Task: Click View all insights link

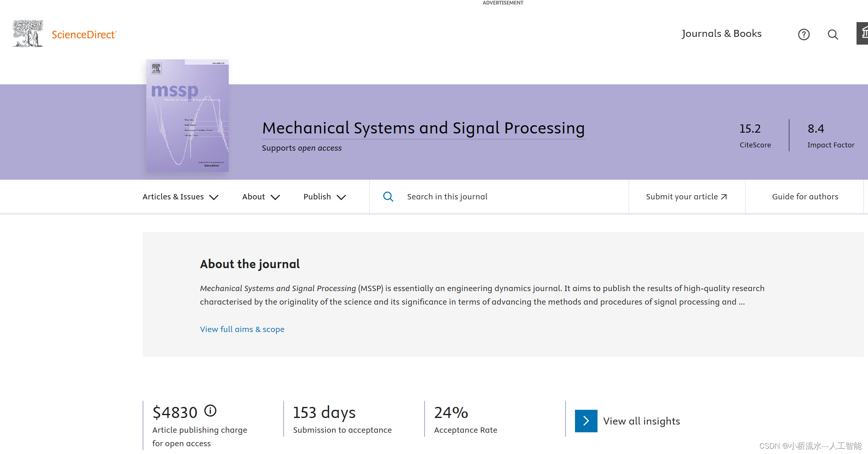Action: click(x=641, y=421)
